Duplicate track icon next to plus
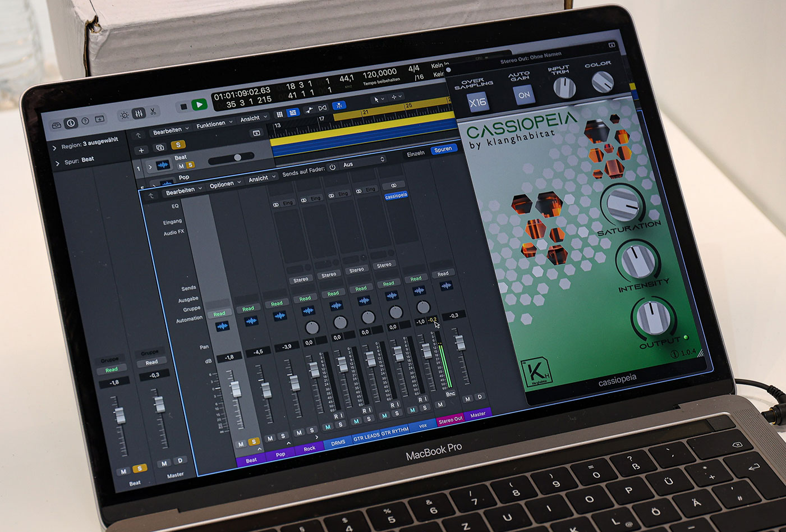 click(160, 148)
